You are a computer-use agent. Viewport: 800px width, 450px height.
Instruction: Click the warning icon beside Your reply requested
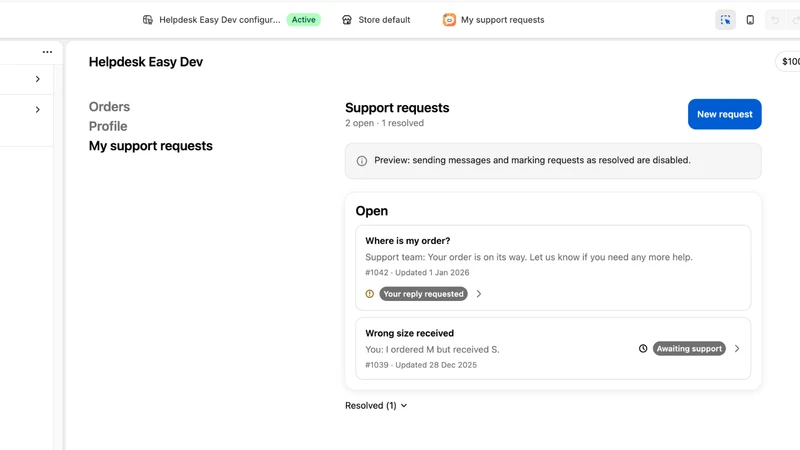[x=370, y=294]
